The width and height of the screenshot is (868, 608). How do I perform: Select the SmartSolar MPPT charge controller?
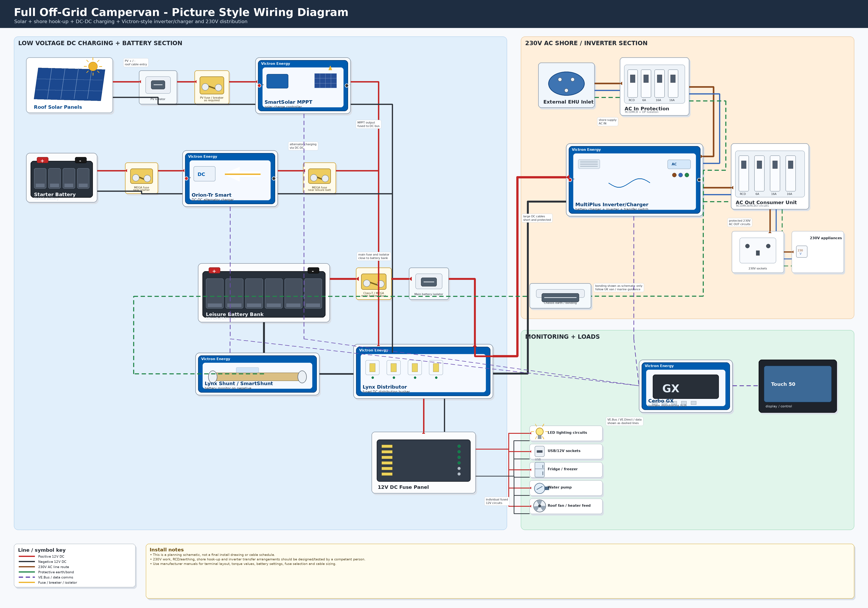(x=303, y=85)
